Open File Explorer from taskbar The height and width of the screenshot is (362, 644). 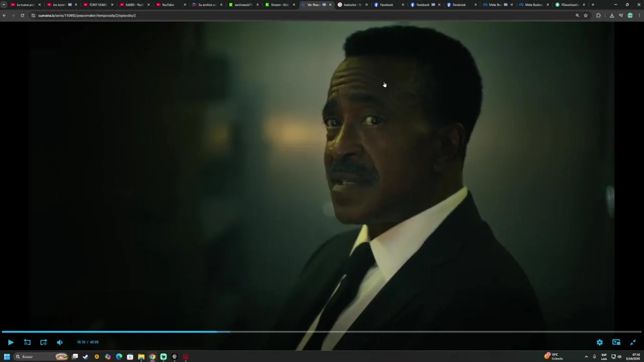[141, 357]
